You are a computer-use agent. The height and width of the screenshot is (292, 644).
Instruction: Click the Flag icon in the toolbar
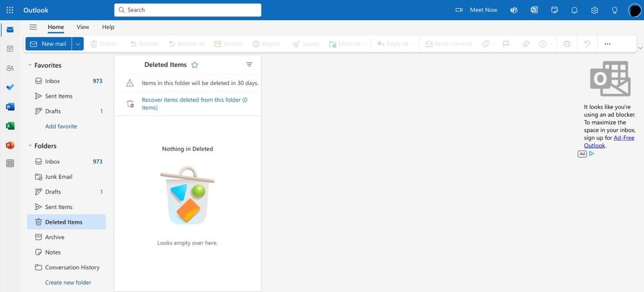click(505, 44)
